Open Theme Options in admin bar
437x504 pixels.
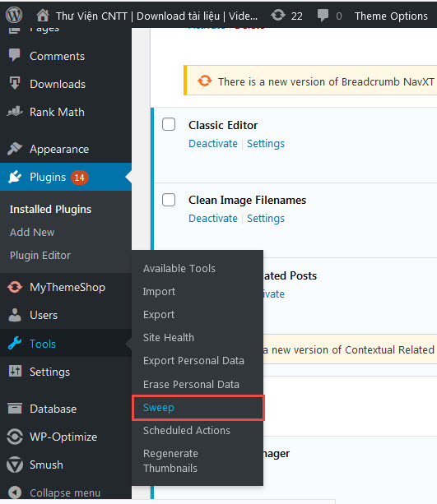tap(391, 16)
